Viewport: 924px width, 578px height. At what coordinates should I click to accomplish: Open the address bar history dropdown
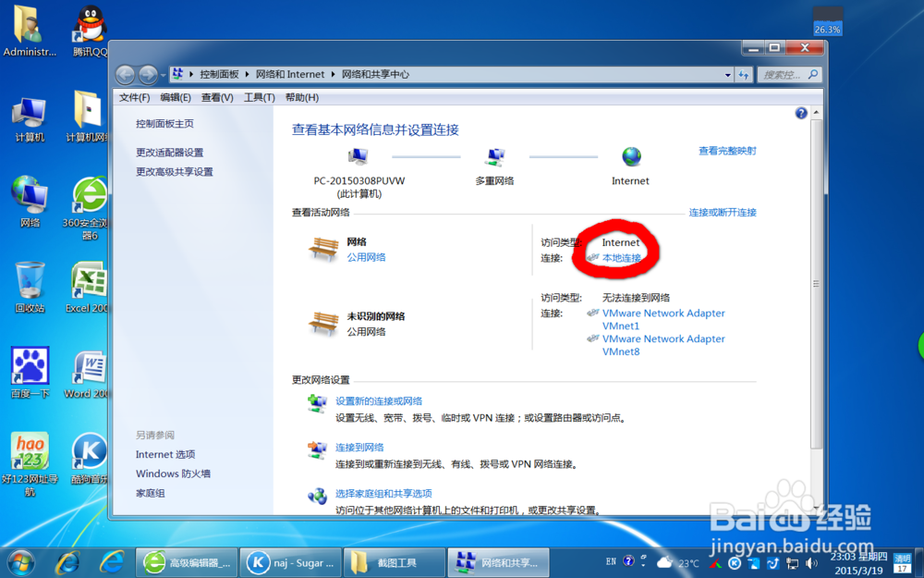pyautogui.click(x=726, y=75)
